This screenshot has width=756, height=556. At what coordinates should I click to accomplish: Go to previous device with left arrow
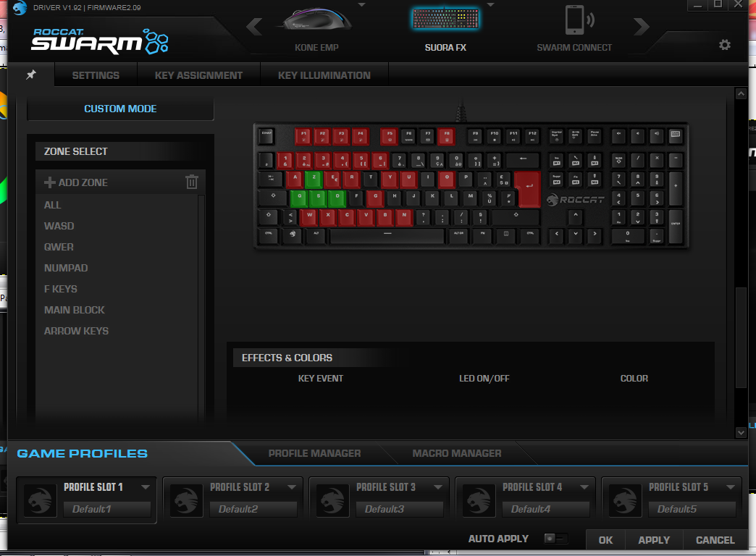tap(254, 27)
